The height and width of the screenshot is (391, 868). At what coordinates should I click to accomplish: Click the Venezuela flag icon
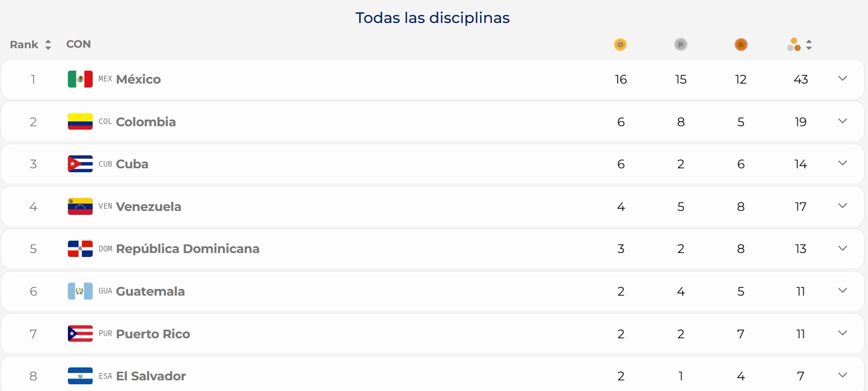point(80,206)
